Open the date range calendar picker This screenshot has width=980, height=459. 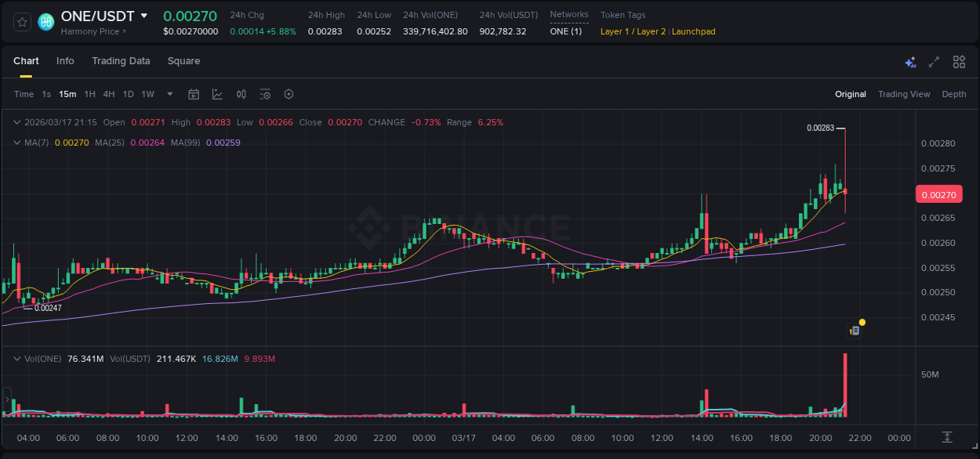194,94
